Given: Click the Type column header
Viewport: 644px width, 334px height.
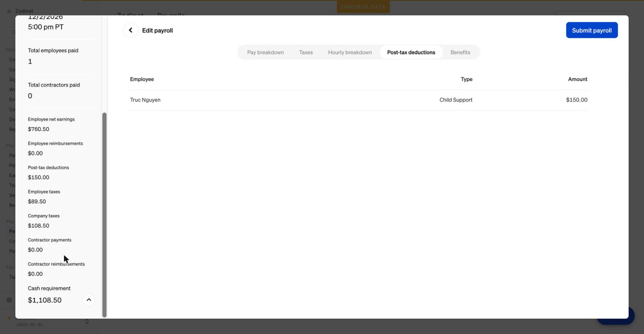Looking at the screenshot, I should pyautogui.click(x=466, y=79).
